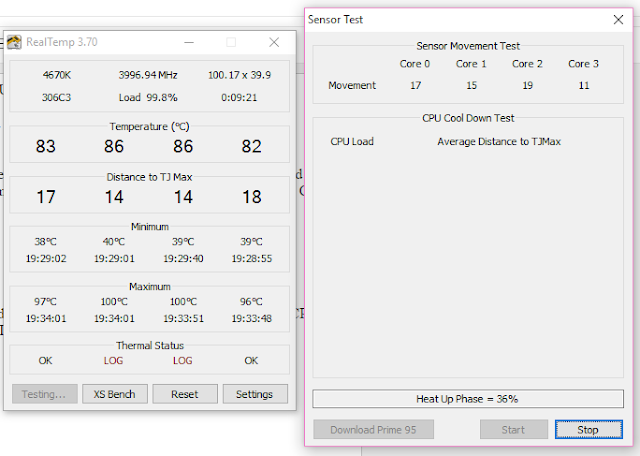Click the Core 2 column header

tap(527, 64)
